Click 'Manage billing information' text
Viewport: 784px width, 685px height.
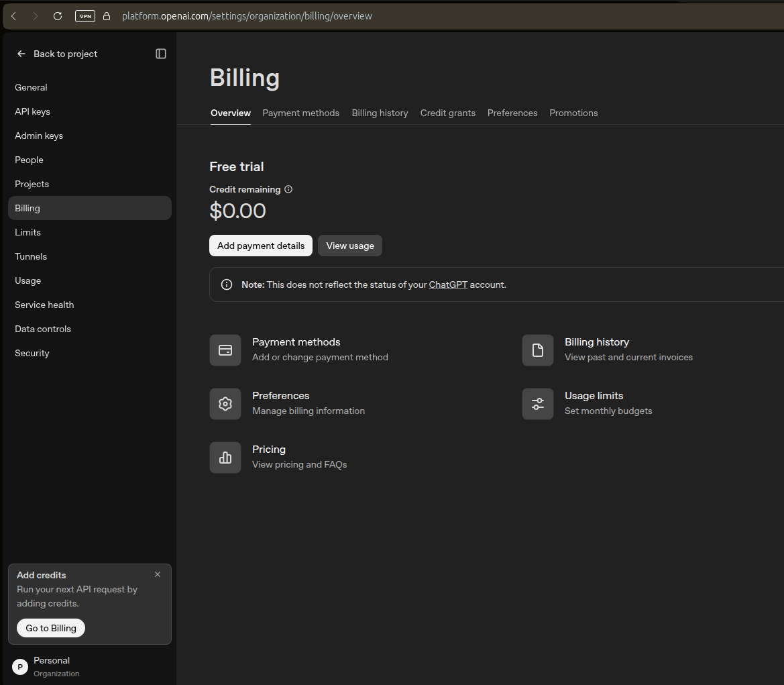(309, 411)
